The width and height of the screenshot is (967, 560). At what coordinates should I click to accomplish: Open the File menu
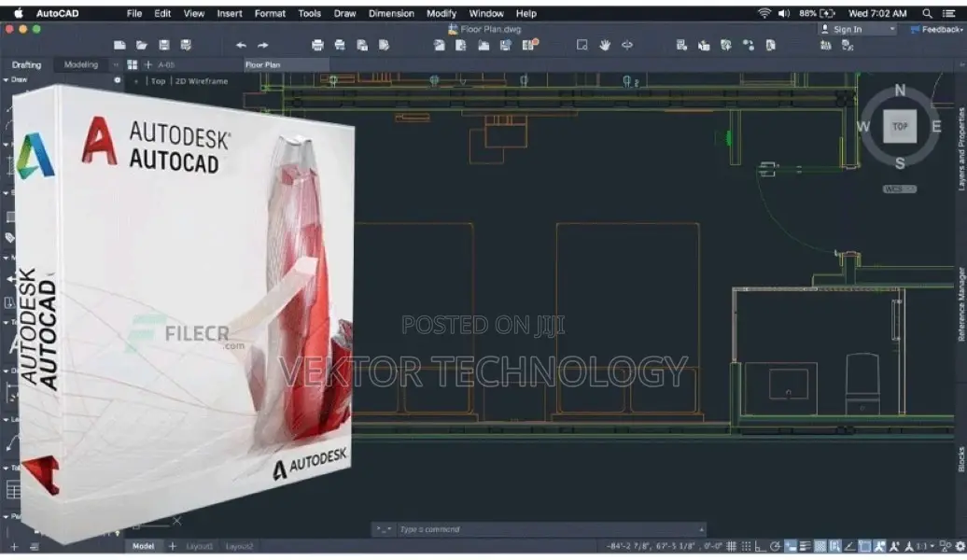[134, 13]
